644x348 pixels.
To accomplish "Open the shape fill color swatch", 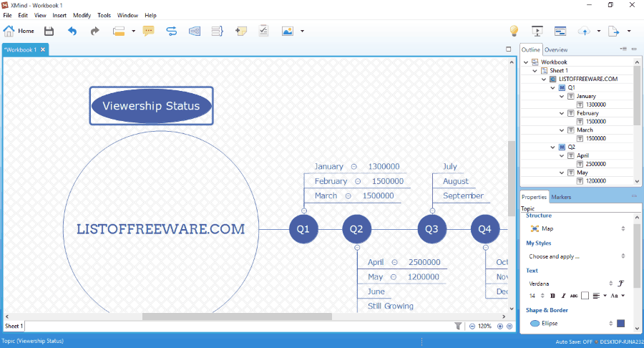I will click(x=620, y=324).
